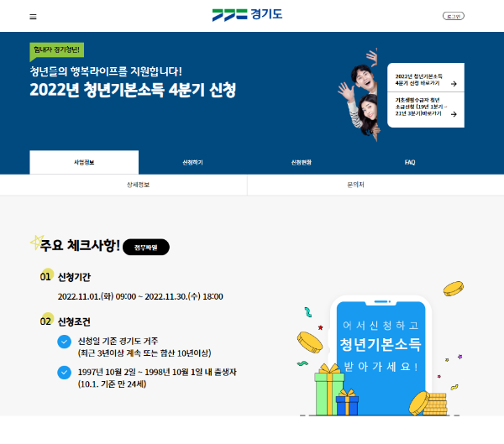Click arrow for 소급신청 바로가기
The width and height of the screenshot is (504, 444).
coord(454,114)
